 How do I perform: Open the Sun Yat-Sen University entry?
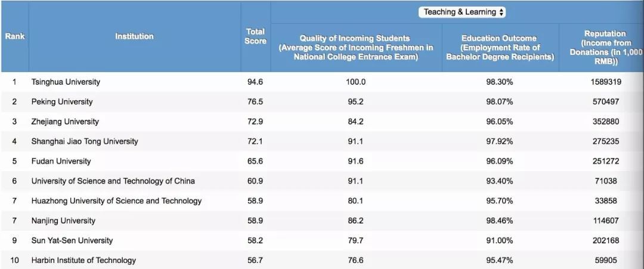point(72,240)
